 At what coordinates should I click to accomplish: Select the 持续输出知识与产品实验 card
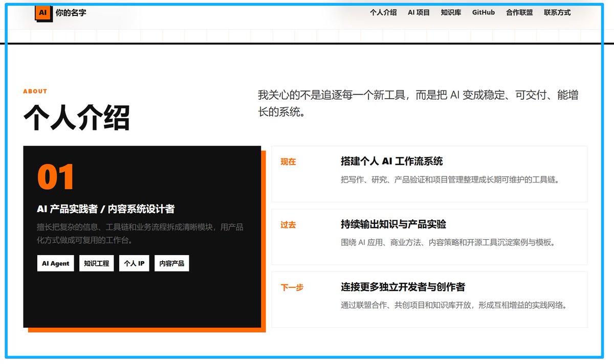[x=429, y=237]
